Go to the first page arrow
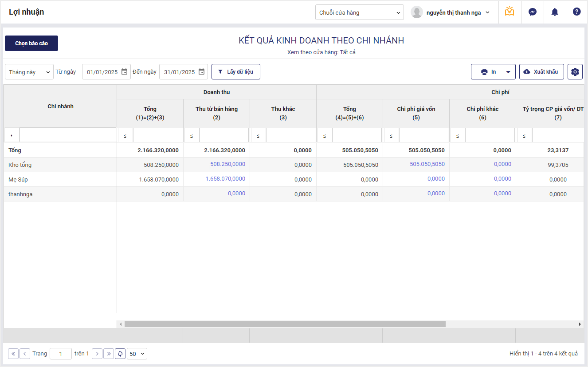 pyautogui.click(x=13, y=354)
